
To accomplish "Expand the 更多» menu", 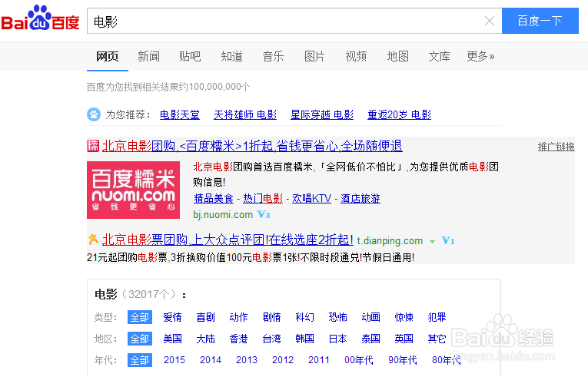I will pos(480,56).
